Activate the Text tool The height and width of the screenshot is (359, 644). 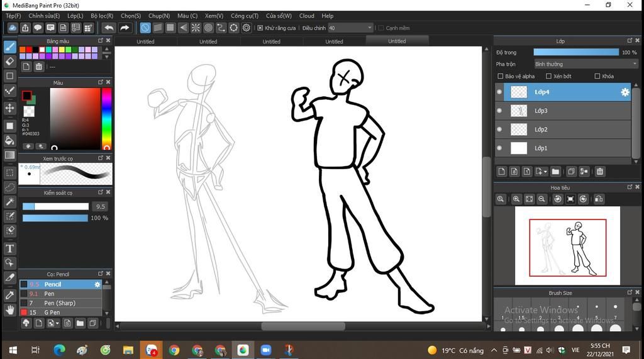pyautogui.click(x=10, y=248)
